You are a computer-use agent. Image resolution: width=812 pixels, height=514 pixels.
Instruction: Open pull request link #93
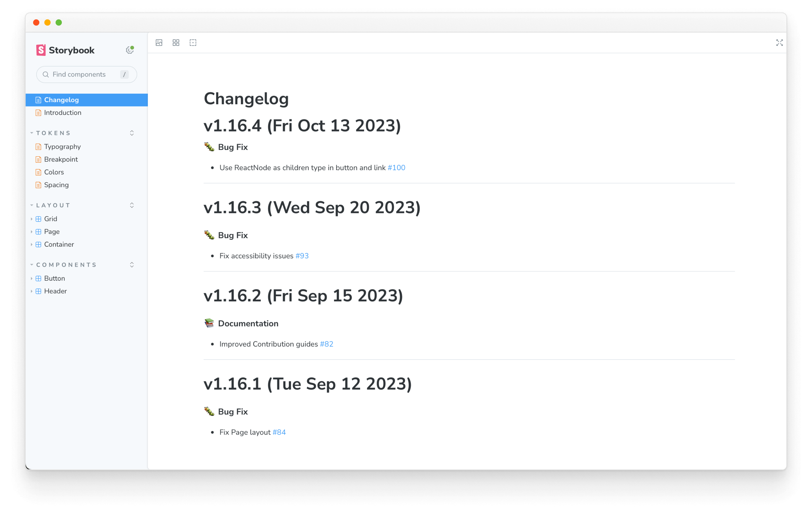(302, 256)
